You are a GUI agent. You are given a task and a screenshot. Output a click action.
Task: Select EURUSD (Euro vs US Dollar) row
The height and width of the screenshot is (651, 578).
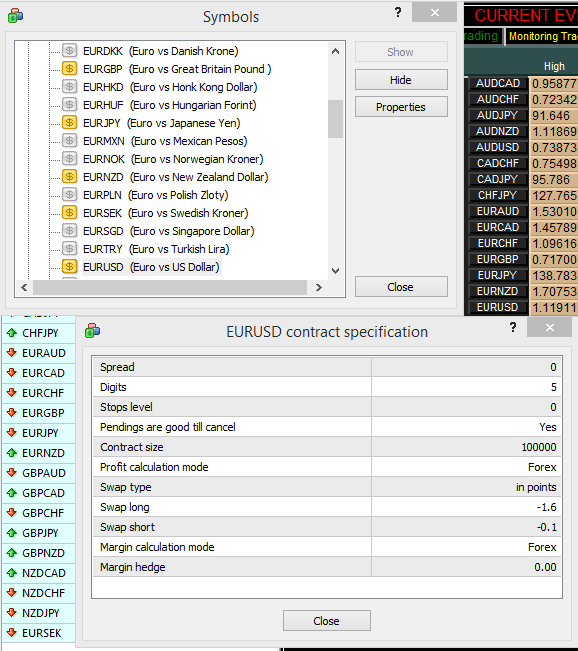151,267
